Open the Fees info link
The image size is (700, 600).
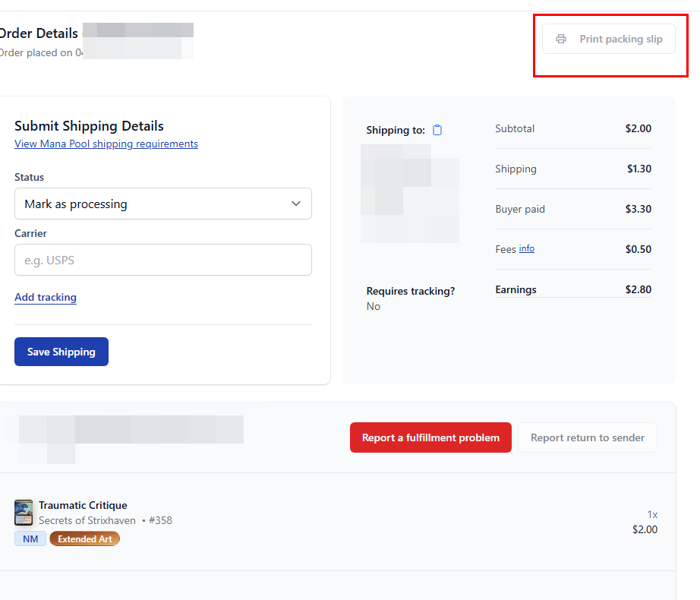(526, 248)
